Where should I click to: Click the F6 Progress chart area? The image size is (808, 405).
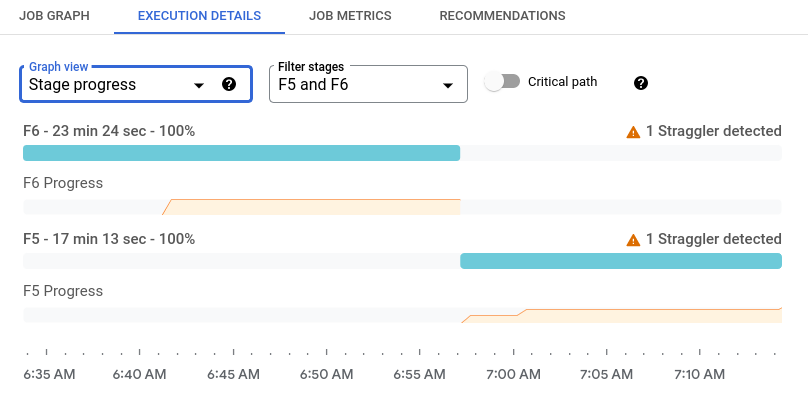click(310, 207)
